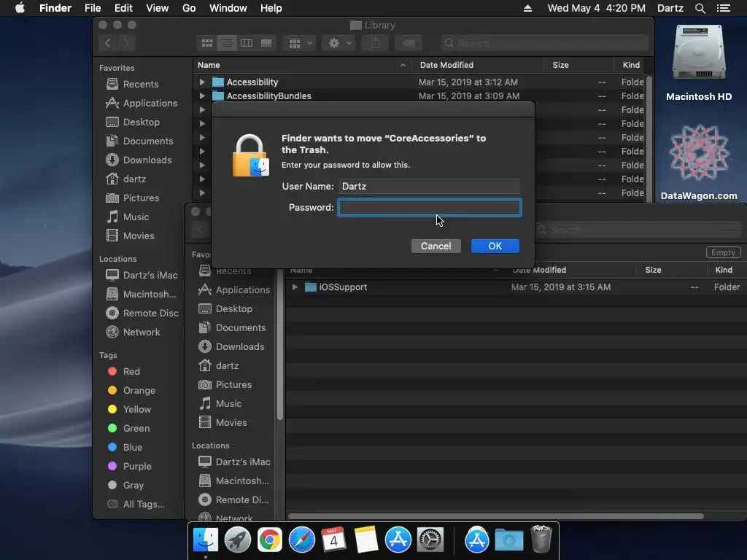747x560 pixels.
Task: Go forward in the Library window
Action: [x=126, y=43]
